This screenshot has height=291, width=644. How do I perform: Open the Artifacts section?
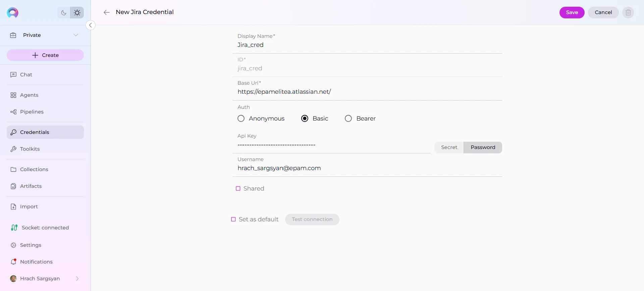45,186
